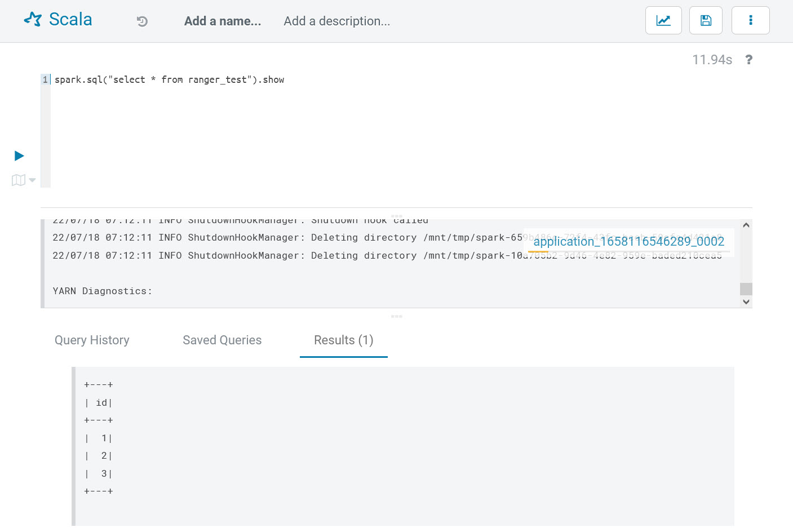Switch to Saved Queries tab
Screen dimensions: 793x532
click(x=222, y=340)
